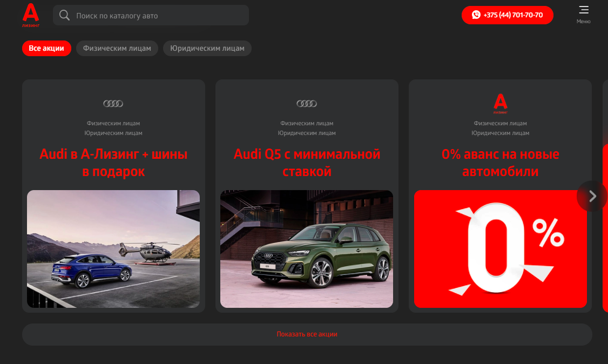608x364 pixels.
Task: Switch to 'Юридическим лицам' filter tab
Action: tap(207, 49)
